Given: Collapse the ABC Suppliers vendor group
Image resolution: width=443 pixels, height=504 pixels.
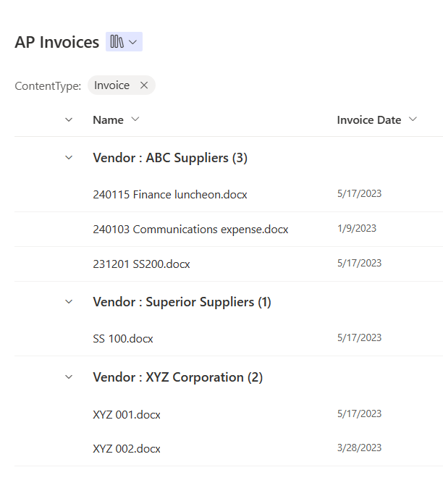Looking at the screenshot, I should tap(69, 157).
